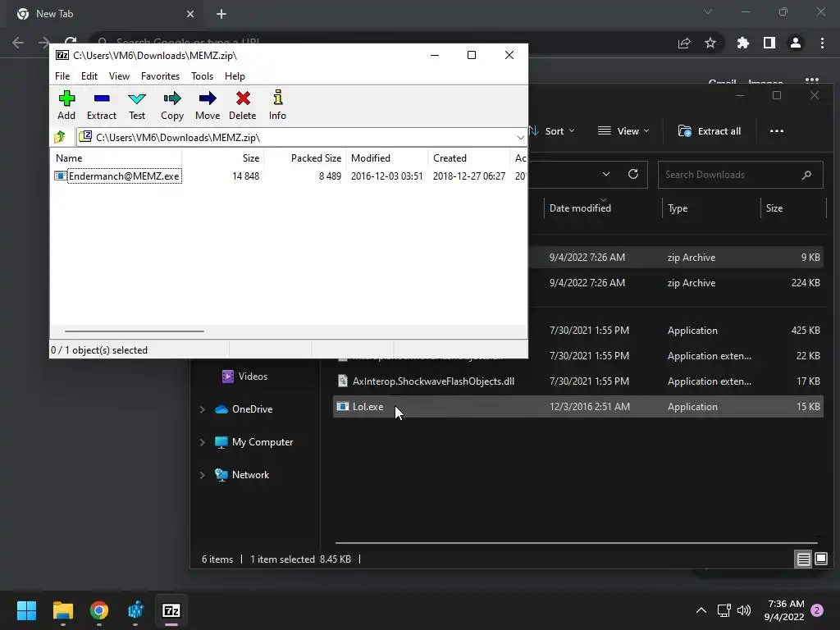Screen dimensions: 840x630
Task: Expand the 7-Zip address path dropdown
Action: pos(520,138)
